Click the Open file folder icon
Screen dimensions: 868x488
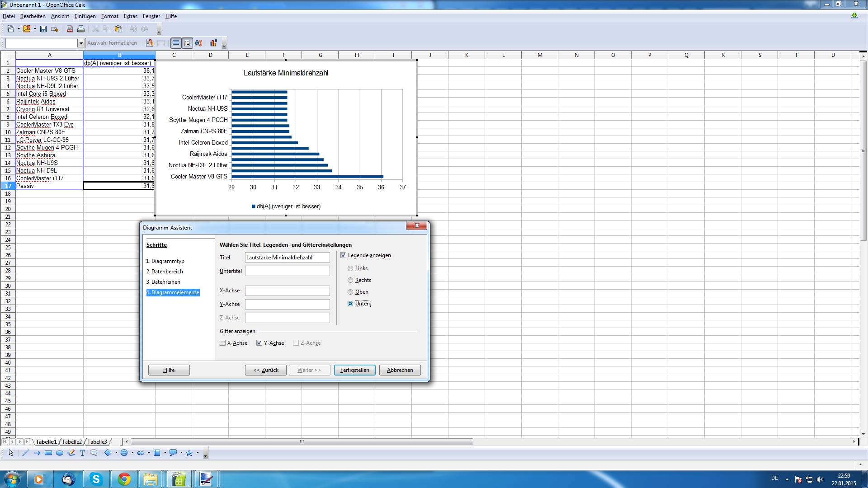coord(27,29)
